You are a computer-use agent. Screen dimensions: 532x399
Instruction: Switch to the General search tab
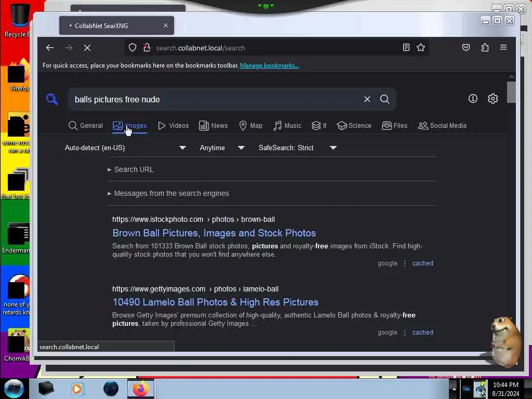[86, 126]
